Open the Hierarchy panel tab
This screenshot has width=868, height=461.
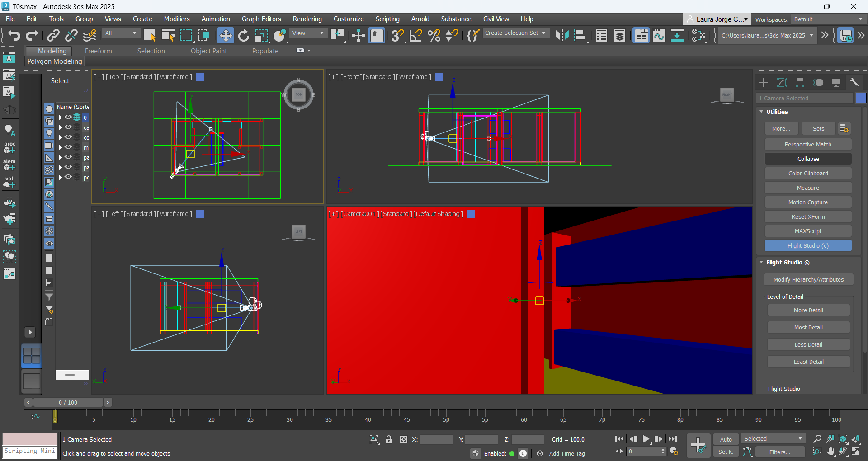pyautogui.click(x=800, y=82)
